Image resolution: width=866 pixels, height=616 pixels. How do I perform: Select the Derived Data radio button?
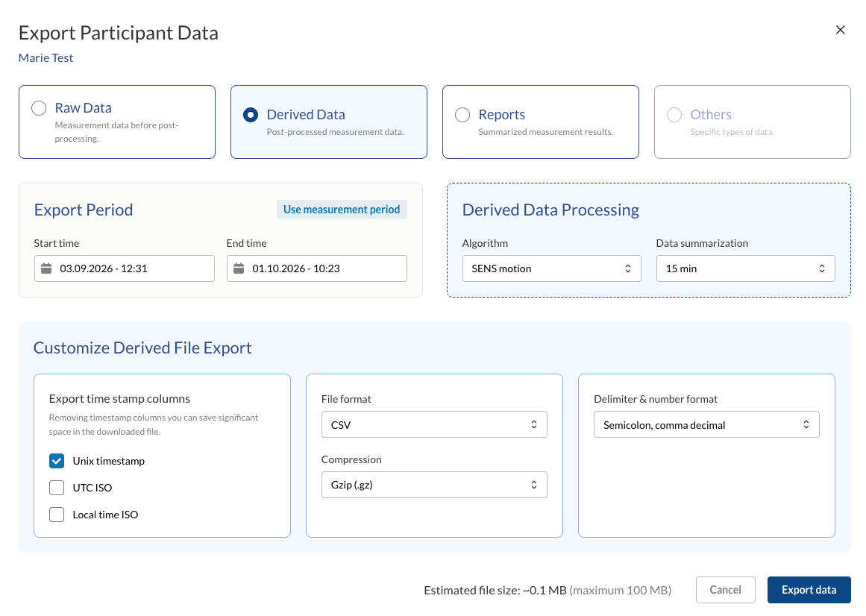[x=251, y=115]
